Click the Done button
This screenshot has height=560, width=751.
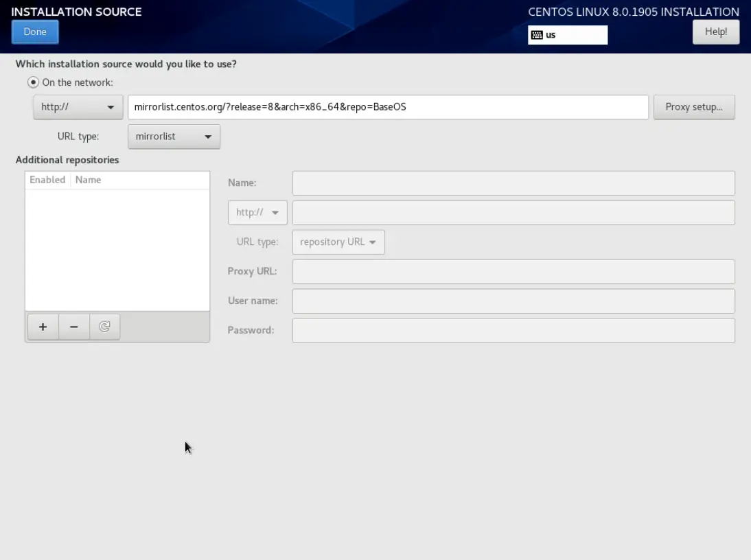[35, 32]
